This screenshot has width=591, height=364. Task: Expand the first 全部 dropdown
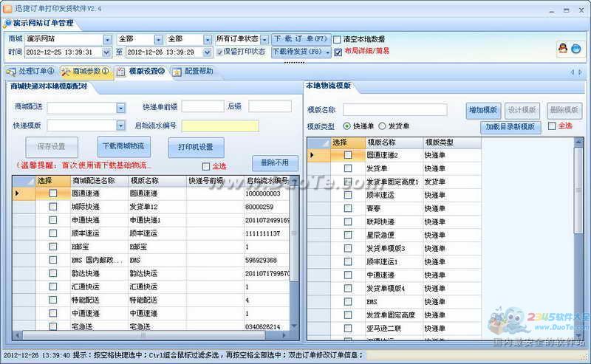click(x=158, y=39)
